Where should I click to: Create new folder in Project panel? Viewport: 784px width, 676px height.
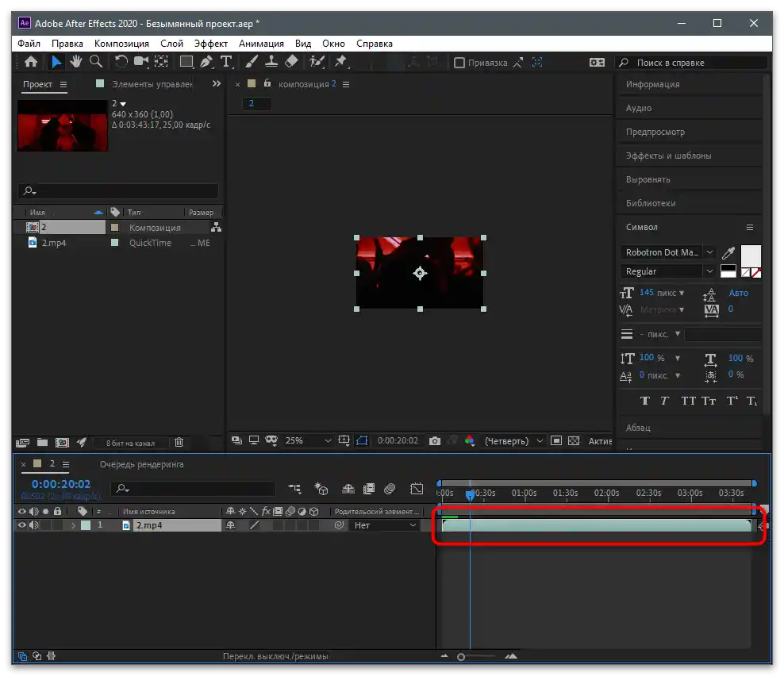click(x=43, y=443)
